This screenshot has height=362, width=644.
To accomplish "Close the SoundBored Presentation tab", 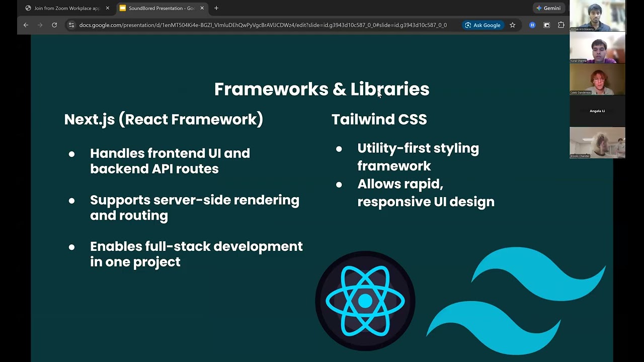I will click(202, 8).
